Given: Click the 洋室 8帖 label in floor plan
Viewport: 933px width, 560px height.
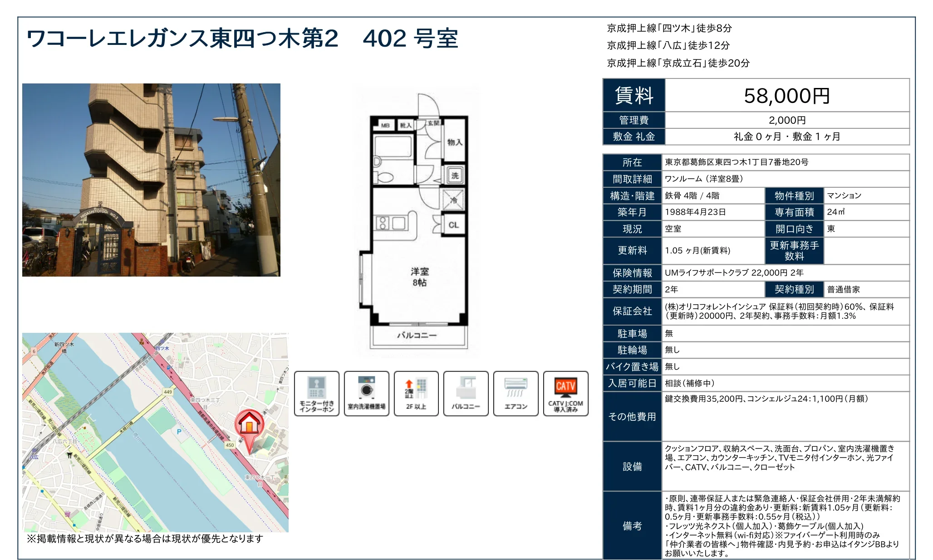Looking at the screenshot, I should (420, 277).
